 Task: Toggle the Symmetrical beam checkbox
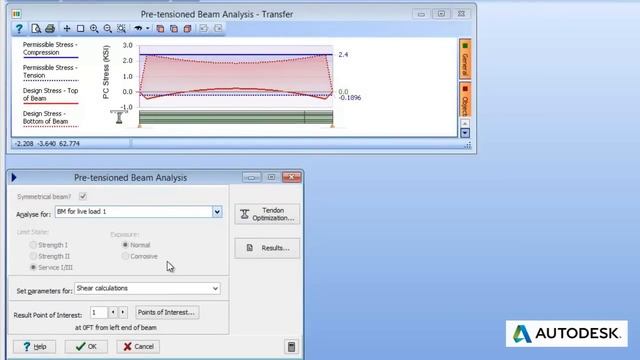tap(83, 196)
